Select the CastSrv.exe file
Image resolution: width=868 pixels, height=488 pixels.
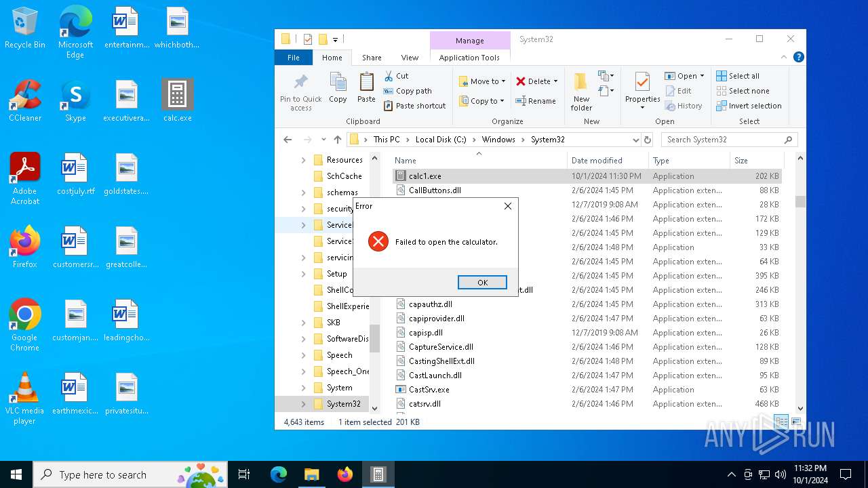(587, 390)
